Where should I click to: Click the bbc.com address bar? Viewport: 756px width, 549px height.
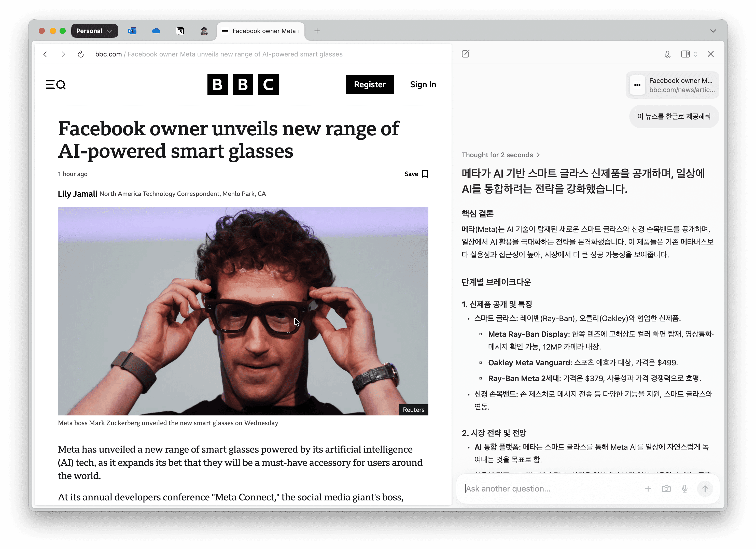click(219, 54)
